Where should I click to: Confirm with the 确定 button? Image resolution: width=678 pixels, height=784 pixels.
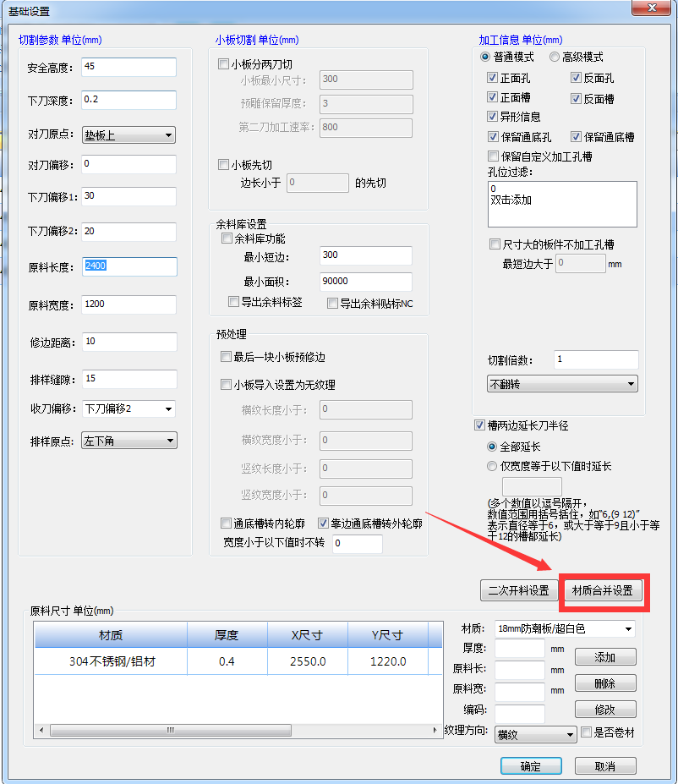click(x=531, y=766)
